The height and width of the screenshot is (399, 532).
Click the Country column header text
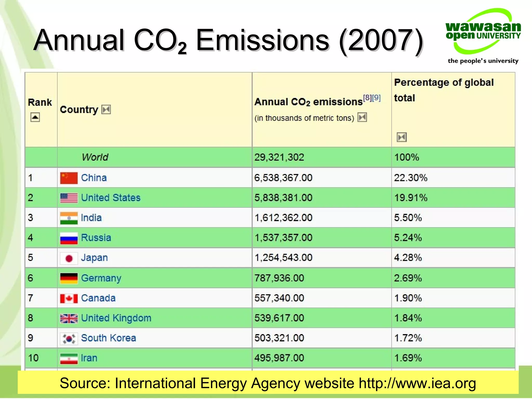[79, 110]
